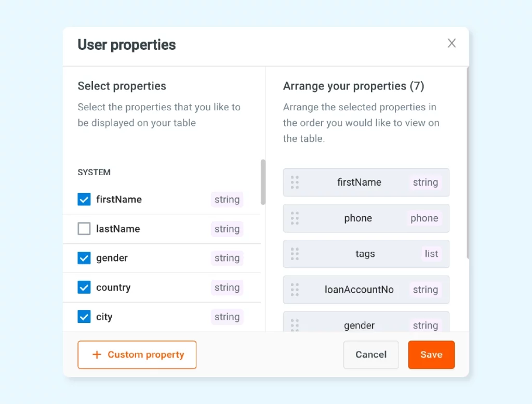Click the plus icon in Custom property
Viewport: 532px width, 404px height.
tap(97, 355)
